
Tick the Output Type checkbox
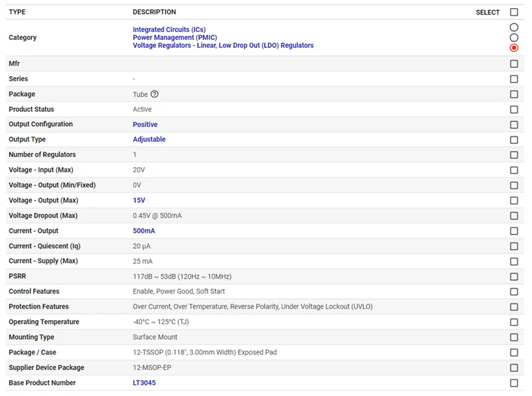pos(514,140)
